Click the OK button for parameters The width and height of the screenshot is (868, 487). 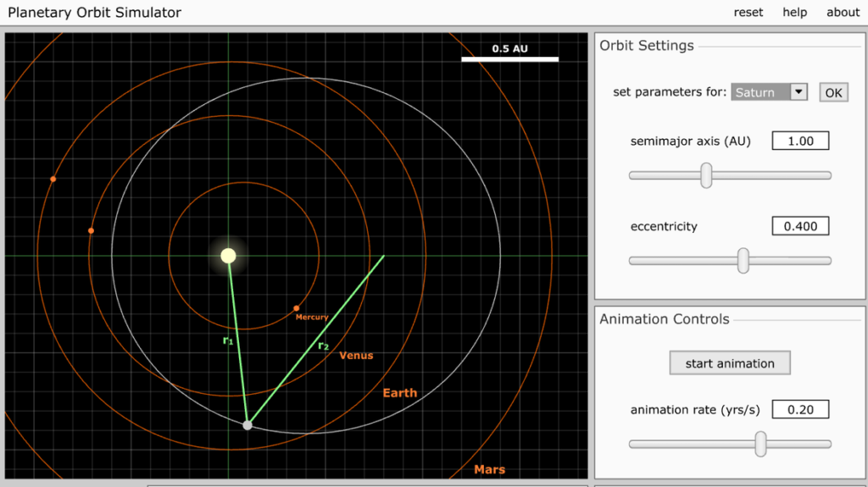coord(833,92)
